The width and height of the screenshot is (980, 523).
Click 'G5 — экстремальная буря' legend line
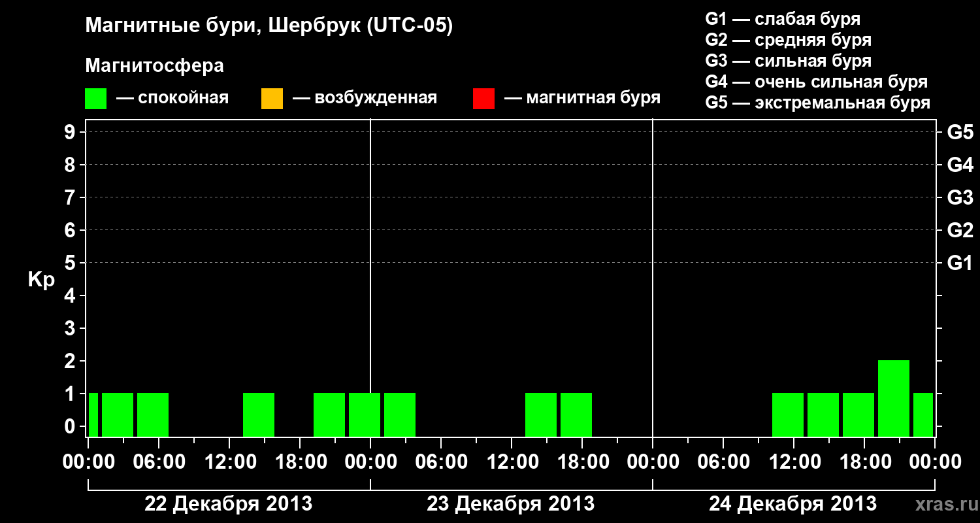(817, 103)
